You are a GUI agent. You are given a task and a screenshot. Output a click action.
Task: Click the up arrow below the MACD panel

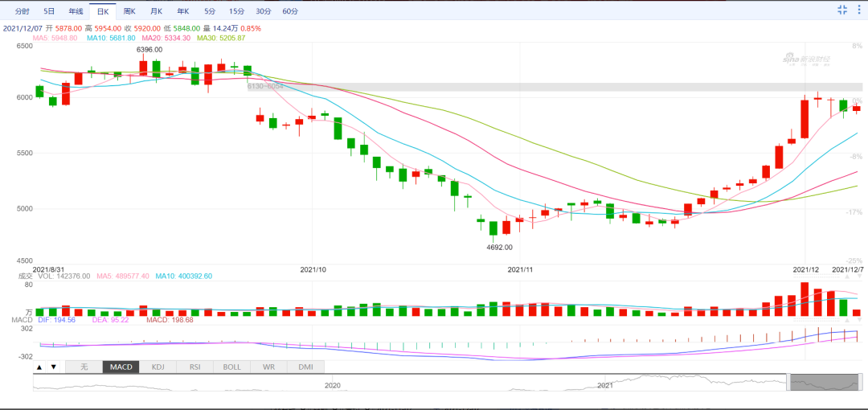(x=39, y=367)
